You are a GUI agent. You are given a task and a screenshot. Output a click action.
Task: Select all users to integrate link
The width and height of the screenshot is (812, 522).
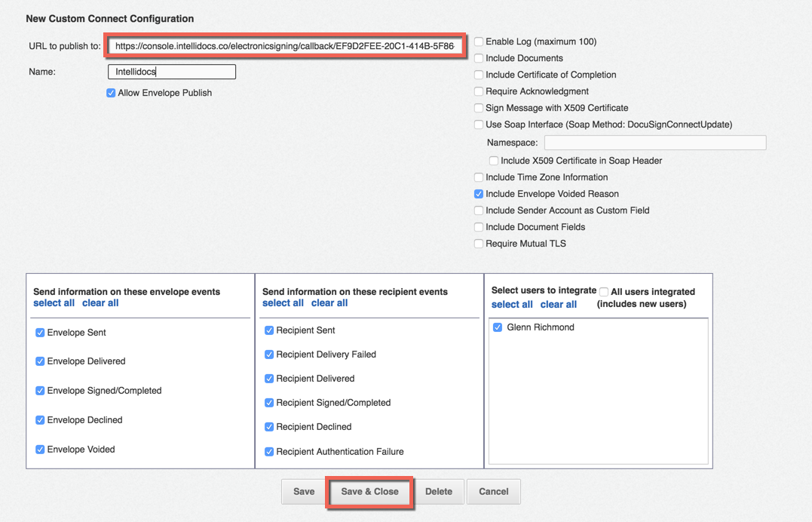(512, 305)
